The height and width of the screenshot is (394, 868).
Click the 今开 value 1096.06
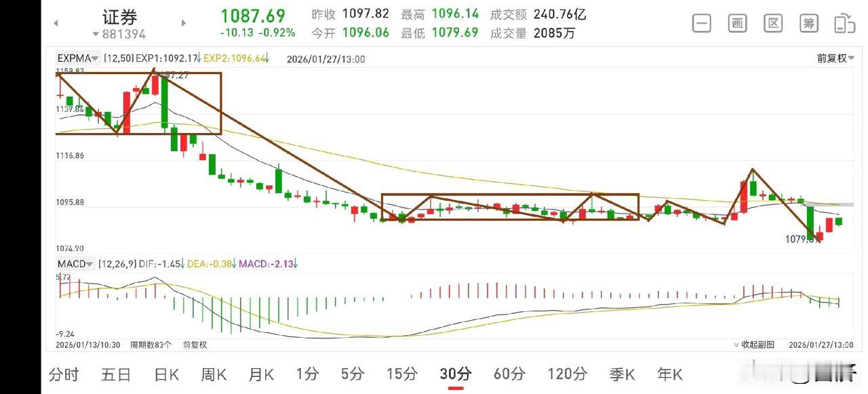click(366, 32)
